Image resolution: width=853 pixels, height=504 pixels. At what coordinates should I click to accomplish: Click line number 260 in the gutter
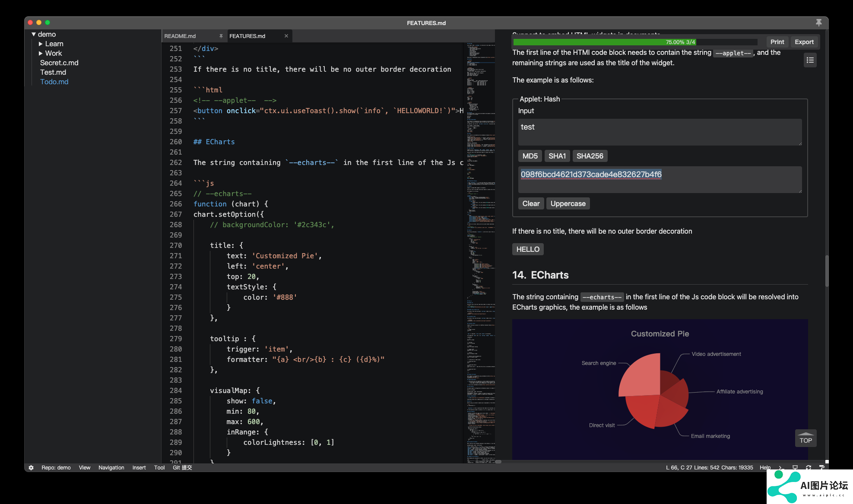[176, 142]
